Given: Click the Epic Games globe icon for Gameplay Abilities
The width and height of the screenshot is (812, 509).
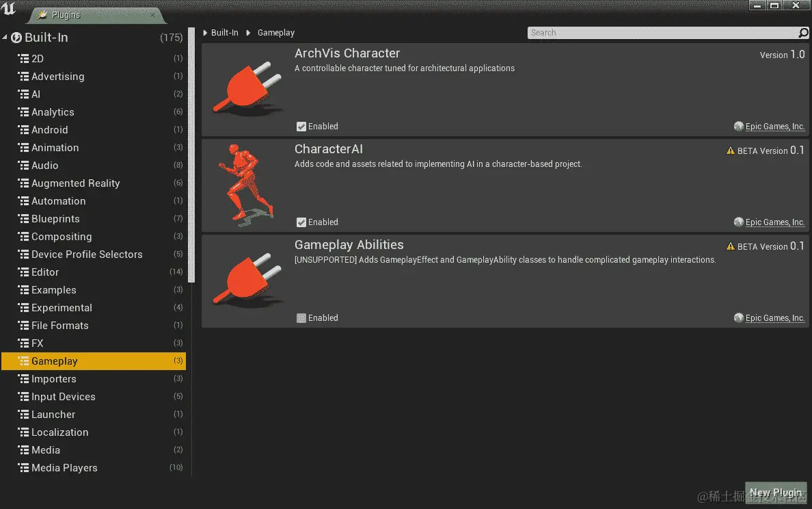Looking at the screenshot, I should coord(738,317).
